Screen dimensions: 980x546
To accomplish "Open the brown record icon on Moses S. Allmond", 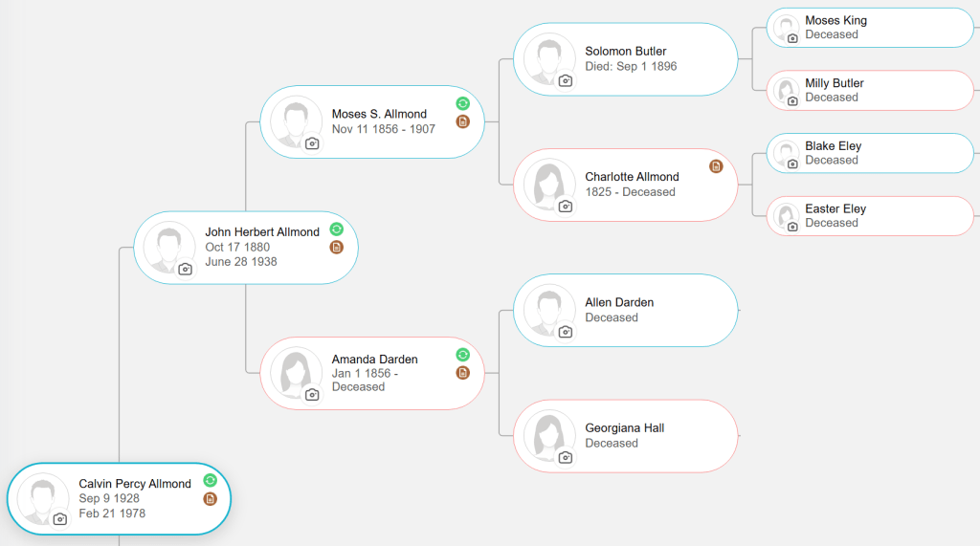I will pyautogui.click(x=463, y=121).
